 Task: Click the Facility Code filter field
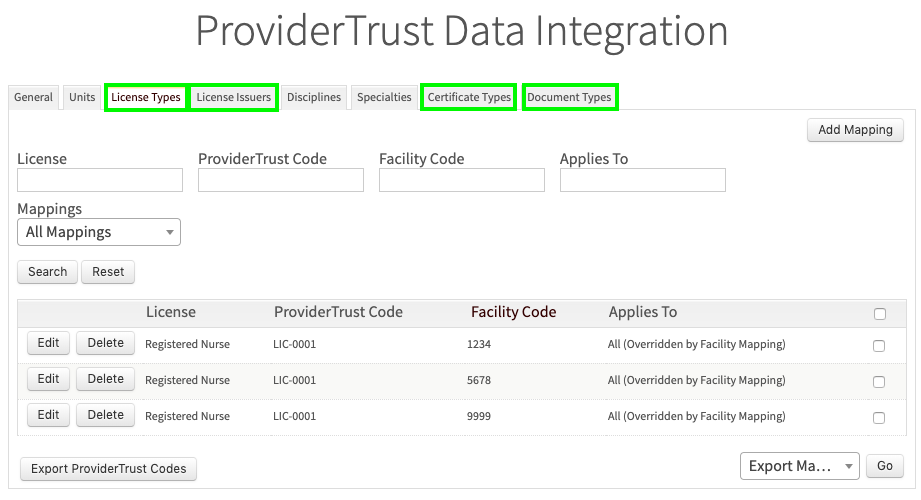click(x=462, y=180)
